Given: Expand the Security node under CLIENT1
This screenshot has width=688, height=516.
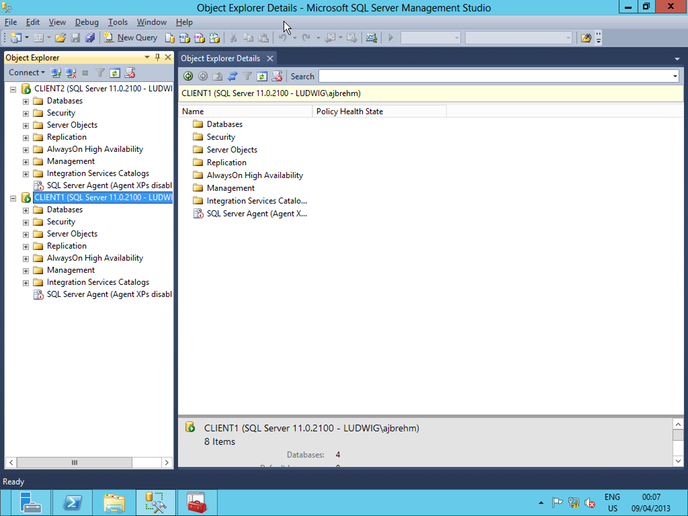Looking at the screenshot, I should click(26, 222).
